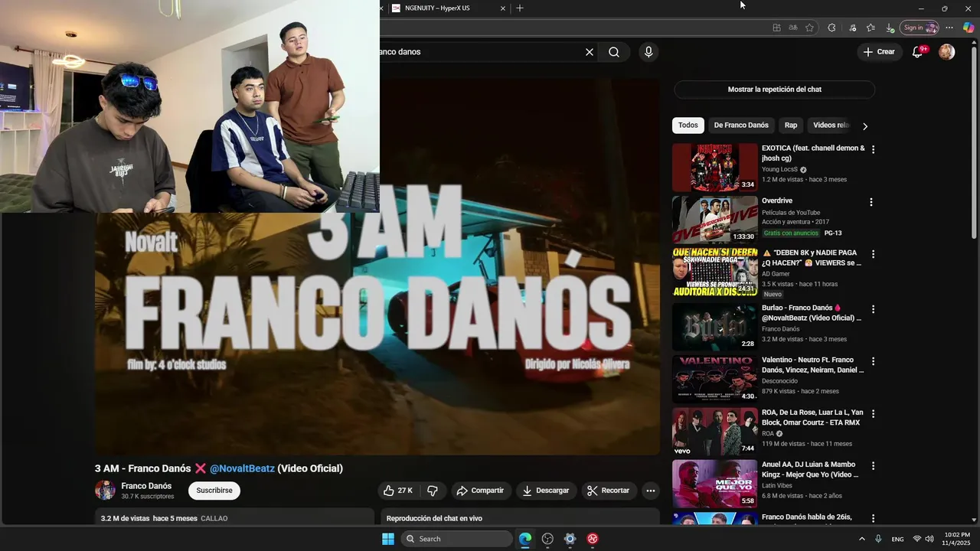Open Burlao video thumbnail
Screen dimensions: 980x551
pos(715,327)
